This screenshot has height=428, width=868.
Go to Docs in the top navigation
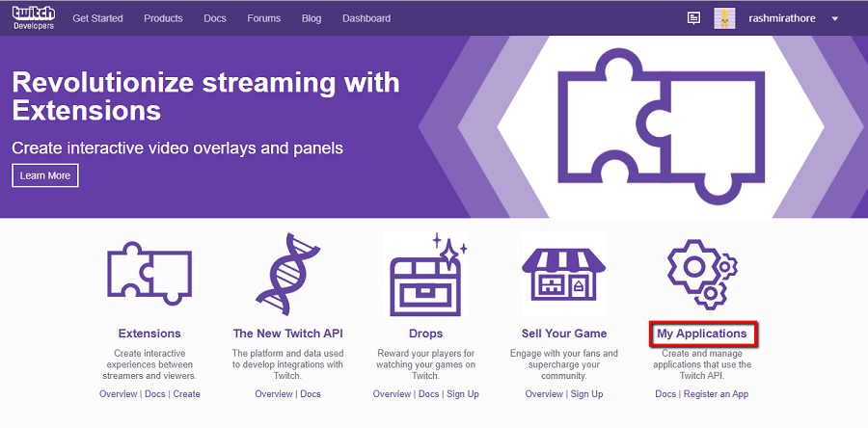click(215, 18)
